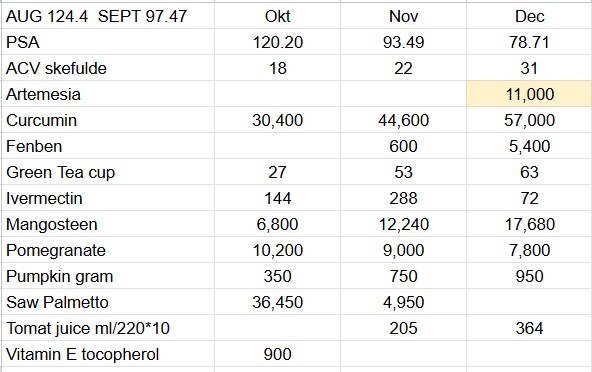Screen dimensions: 592x372
Task: Select the Dec column header cell
Action: (529, 16)
